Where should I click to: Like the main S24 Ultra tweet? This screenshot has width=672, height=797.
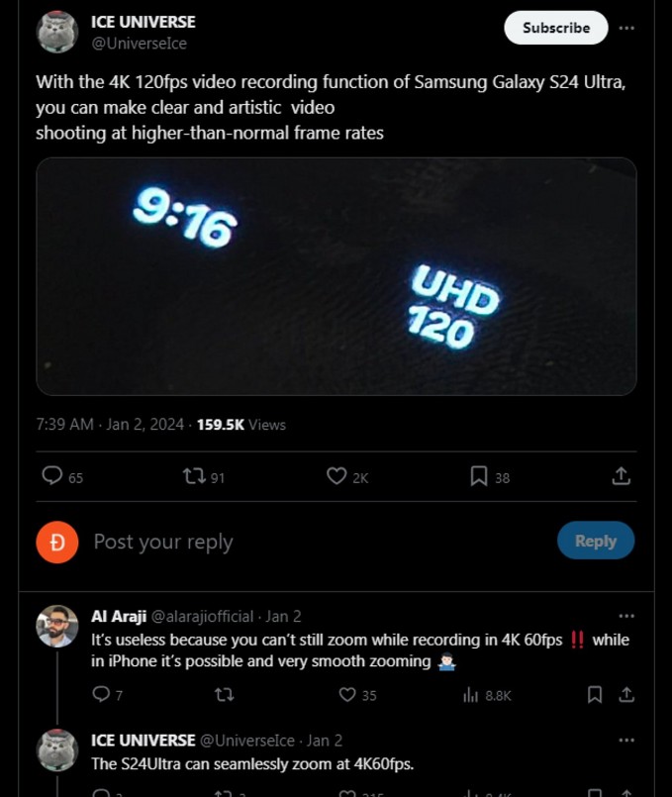[336, 476]
